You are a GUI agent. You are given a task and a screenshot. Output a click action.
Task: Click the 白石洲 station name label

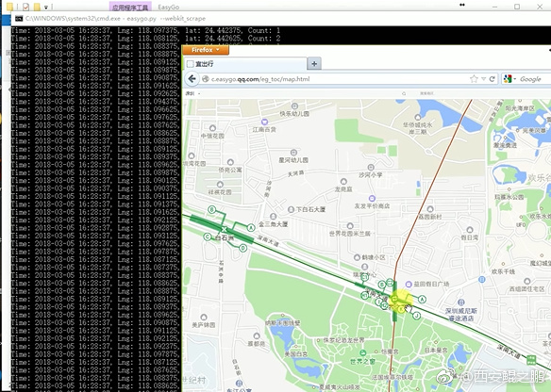pos(225,238)
